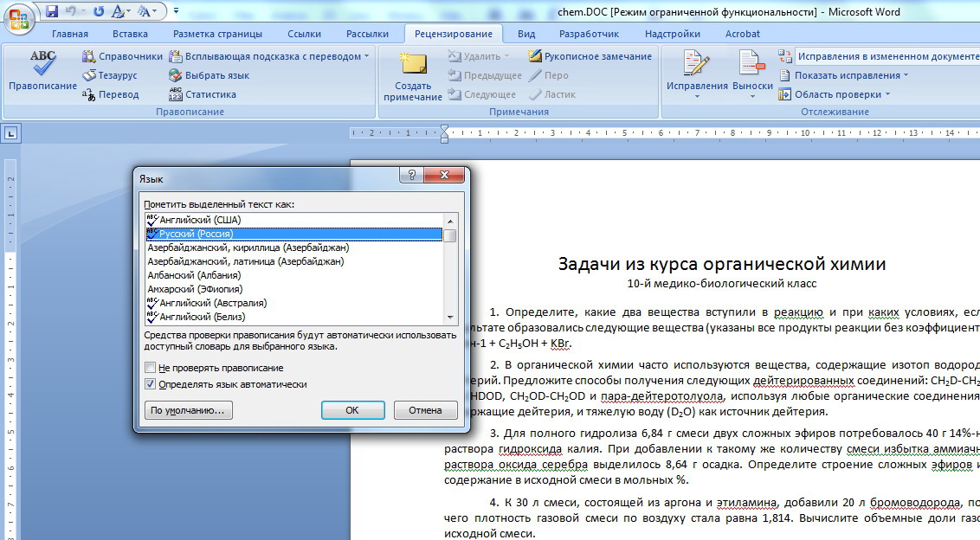Viewport: 980px width, 540px height.
Task: Toggle Всплывающая подсказка с переводом
Action: (269, 56)
